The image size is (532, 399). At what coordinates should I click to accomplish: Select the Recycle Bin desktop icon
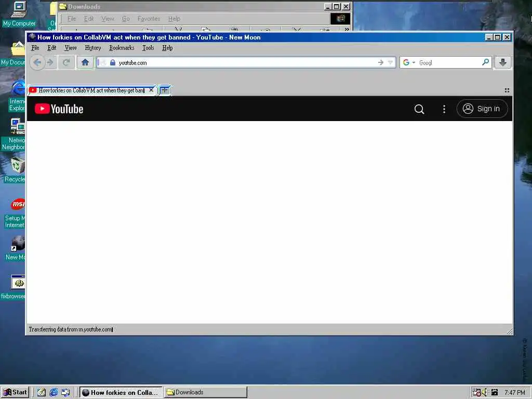[x=15, y=170]
